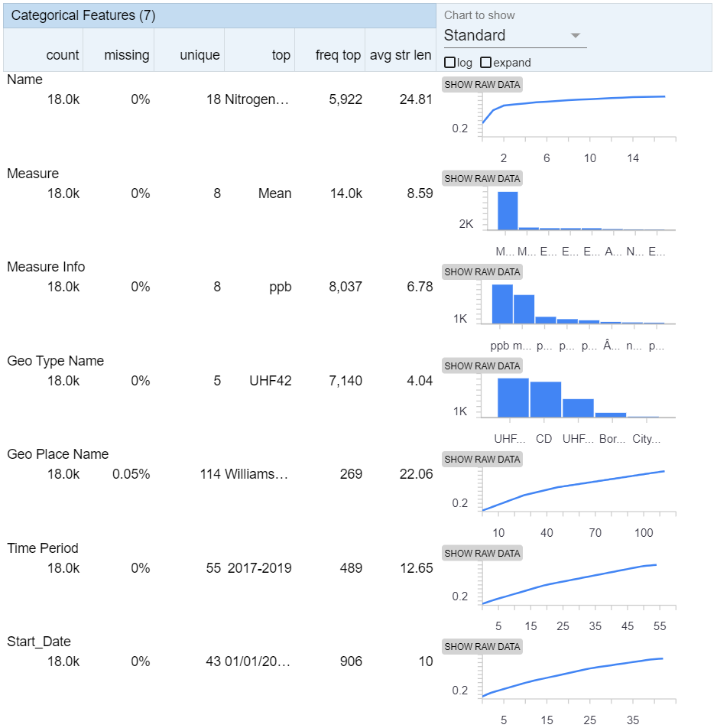
Task: Click freq top value 14.0k
Action: click(x=346, y=193)
